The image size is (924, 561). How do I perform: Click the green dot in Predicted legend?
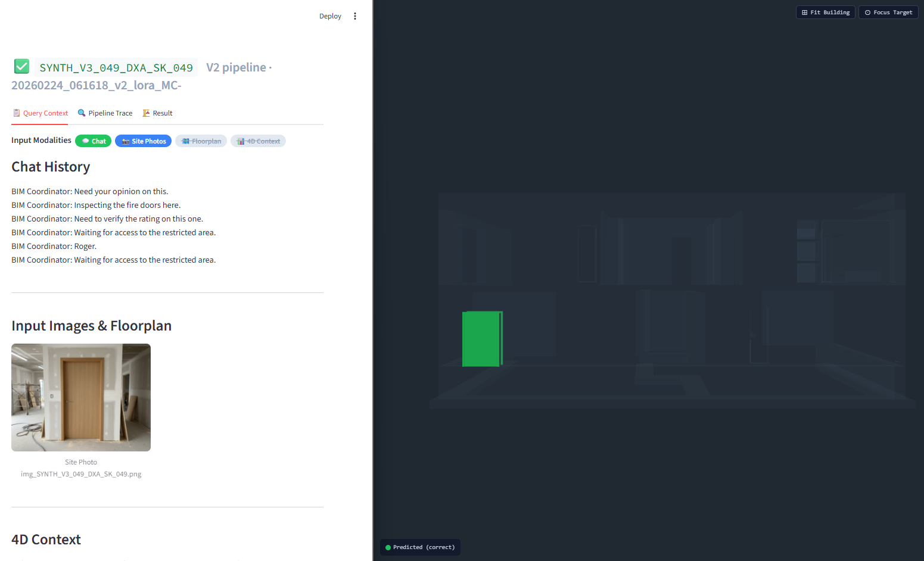pyautogui.click(x=388, y=547)
